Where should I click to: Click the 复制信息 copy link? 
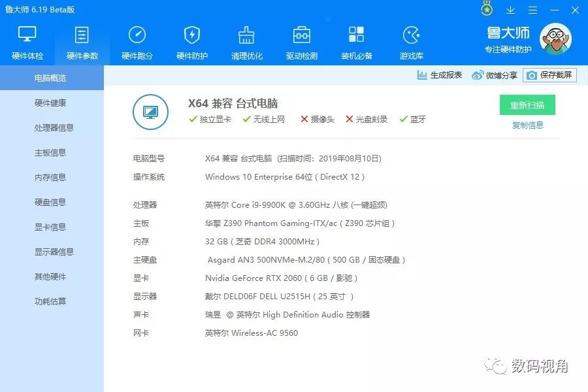[527, 125]
